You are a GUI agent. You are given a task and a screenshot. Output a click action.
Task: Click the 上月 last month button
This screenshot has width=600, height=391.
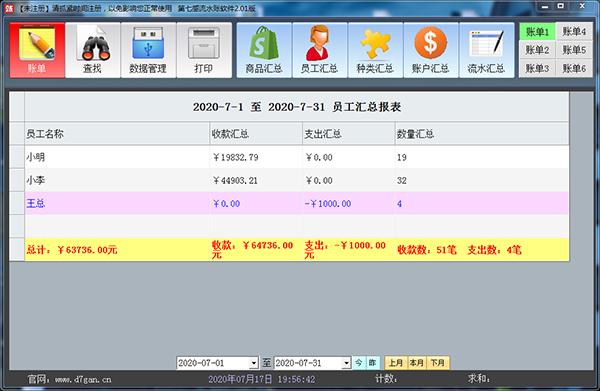coord(396,363)
